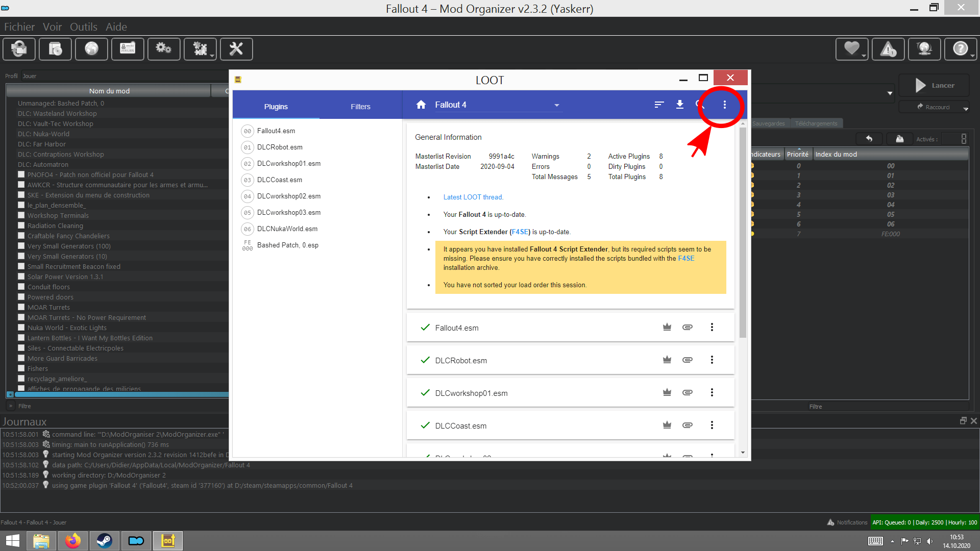
Task: Open Firefox from the taskbar
Action: coord(73,541)
